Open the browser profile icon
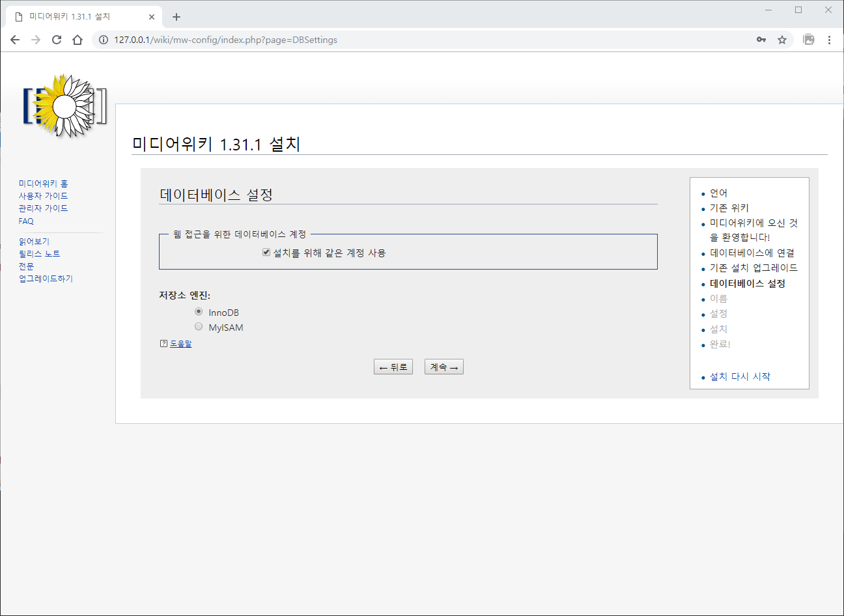Image resolution: width=844 pixels, height=616 pixels. pyautogui.click(x=809, y=40)
